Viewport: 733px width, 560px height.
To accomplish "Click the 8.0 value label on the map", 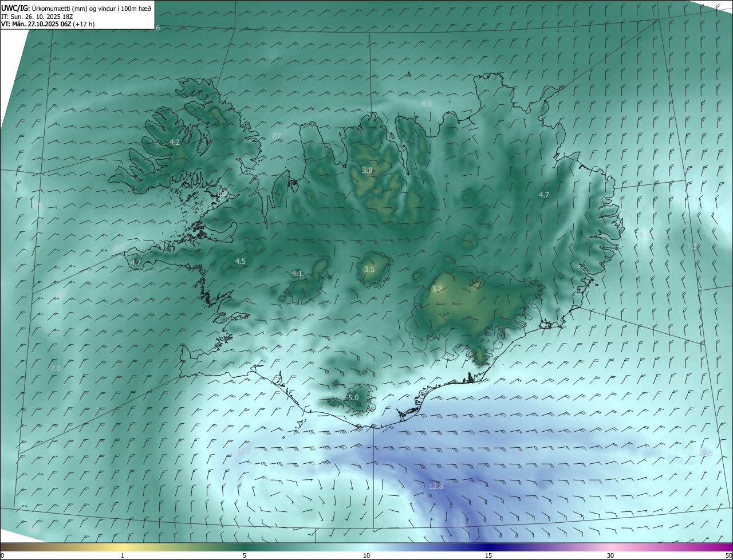I will pos(426,104).
